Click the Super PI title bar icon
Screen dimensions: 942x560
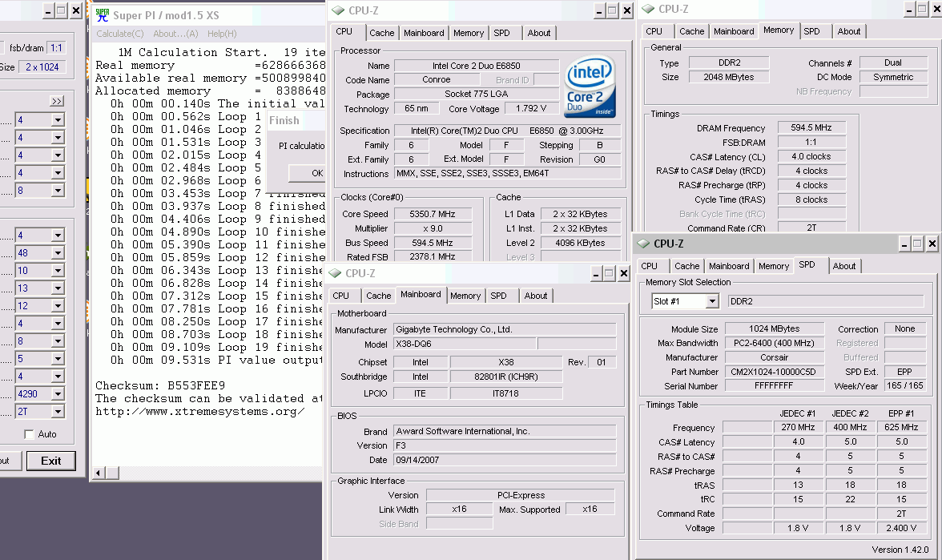click(103, 14)
